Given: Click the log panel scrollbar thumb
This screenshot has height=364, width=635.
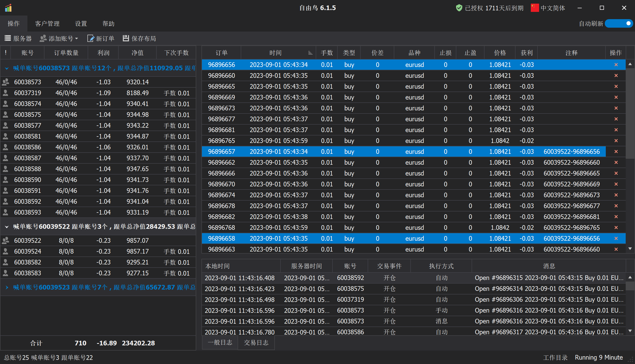Looking at the screenshot, I should click(x=630, y=285).
